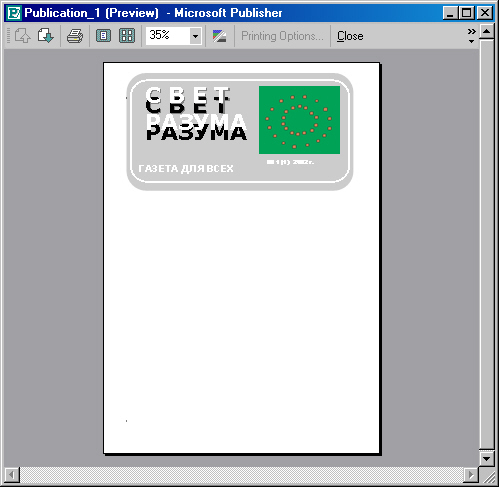The image size is (499, 487).
Task: Click vertical scrollbar up arrow
Action: click(x=486, y=32)
